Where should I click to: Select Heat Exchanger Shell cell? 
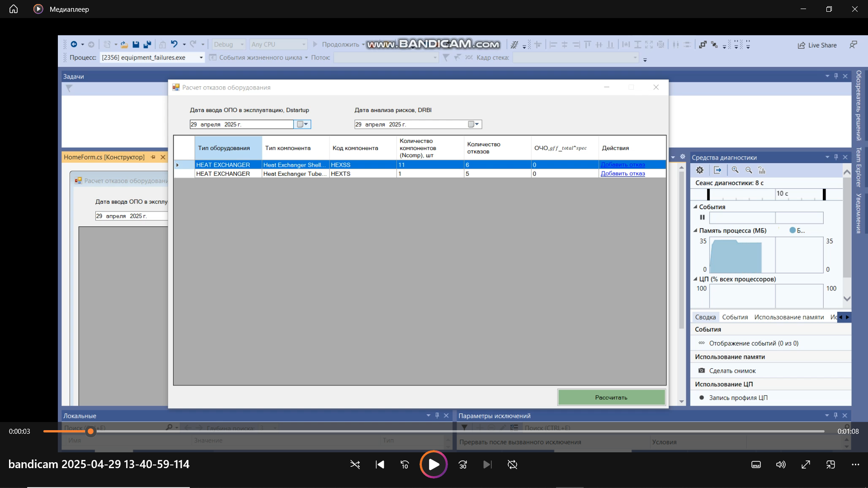coord(295,165)
